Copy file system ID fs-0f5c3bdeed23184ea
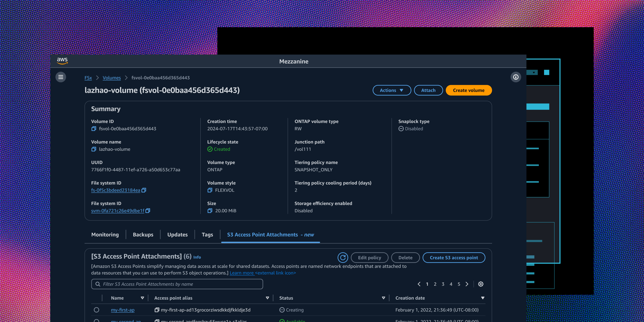Screen dimensions: 644x322 pyautogui.click(x=144, y=190)
